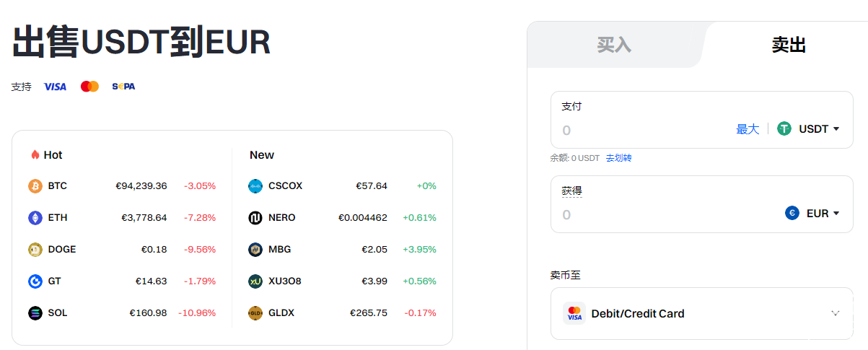
Task: Open the EUR currency dropdown
Action: click(x=812, y=214)
